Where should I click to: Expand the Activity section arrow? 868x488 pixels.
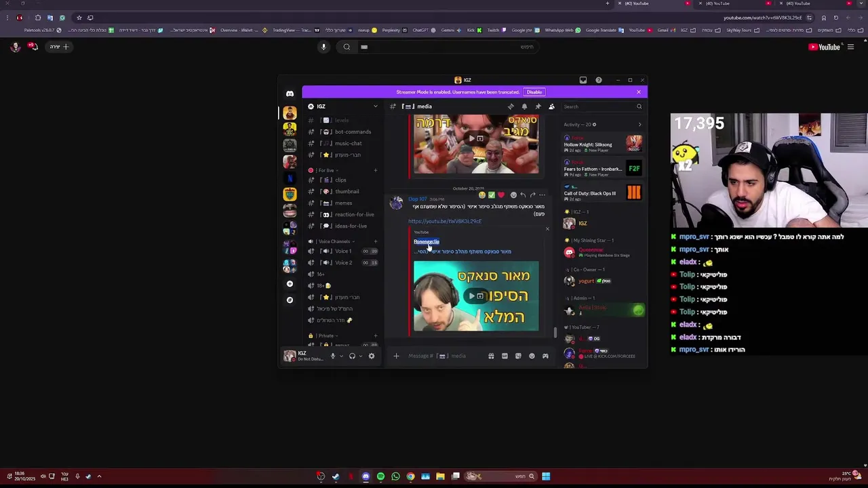(639, 125)
